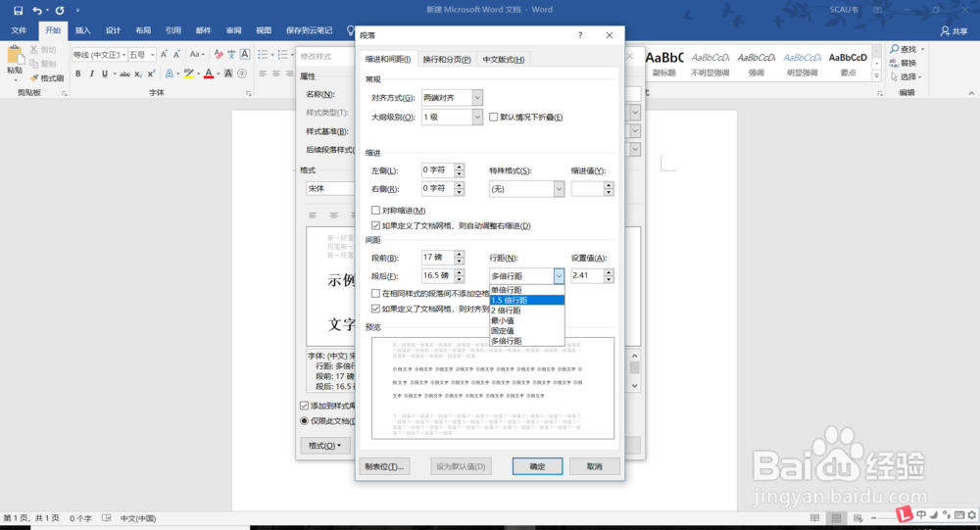The height and width of the screenshot is (530, 980).
Task: Click the Superscript x² icon
Action: [x=151, y=73]
